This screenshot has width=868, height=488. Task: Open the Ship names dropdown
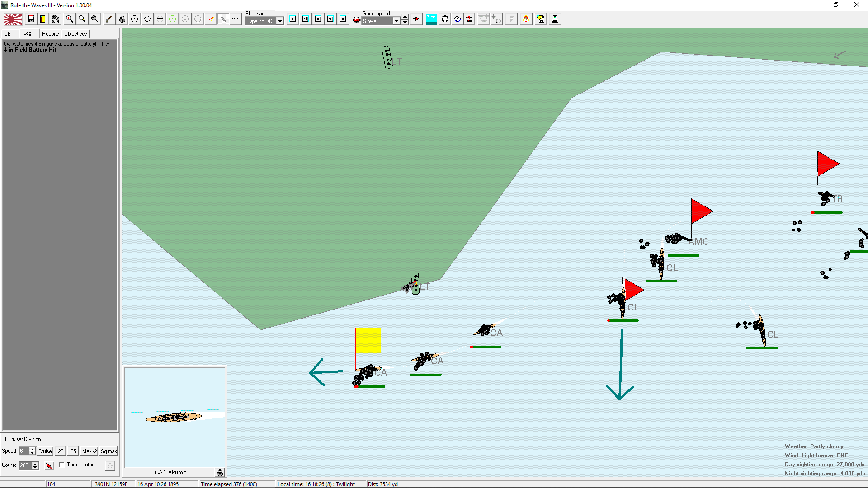point(280,21)
